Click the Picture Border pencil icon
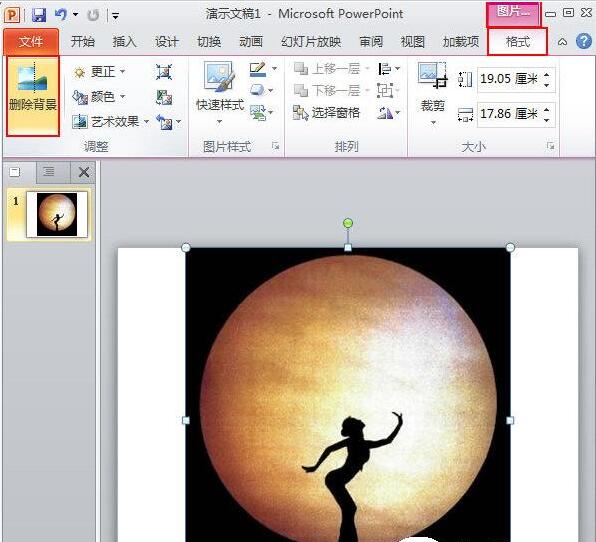Image resolution: width=596 pixels, height=542 pixels. click(x=258, y=69)
